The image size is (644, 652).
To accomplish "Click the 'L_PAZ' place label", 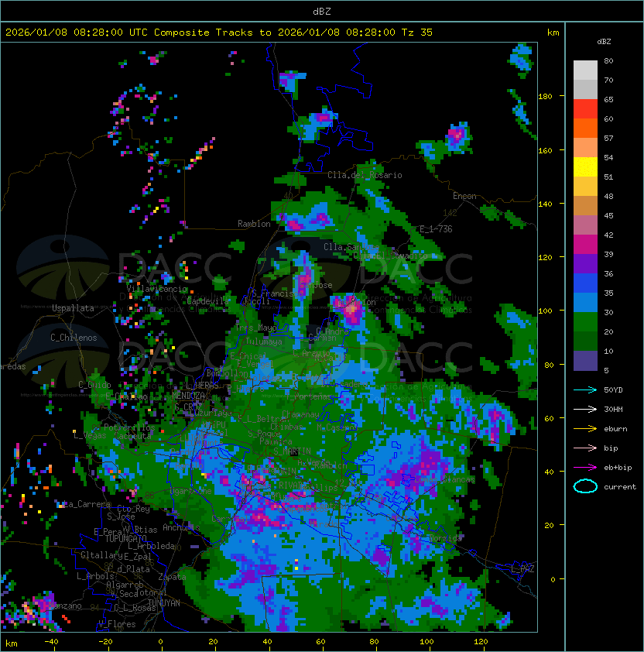I will click(522, 569).
